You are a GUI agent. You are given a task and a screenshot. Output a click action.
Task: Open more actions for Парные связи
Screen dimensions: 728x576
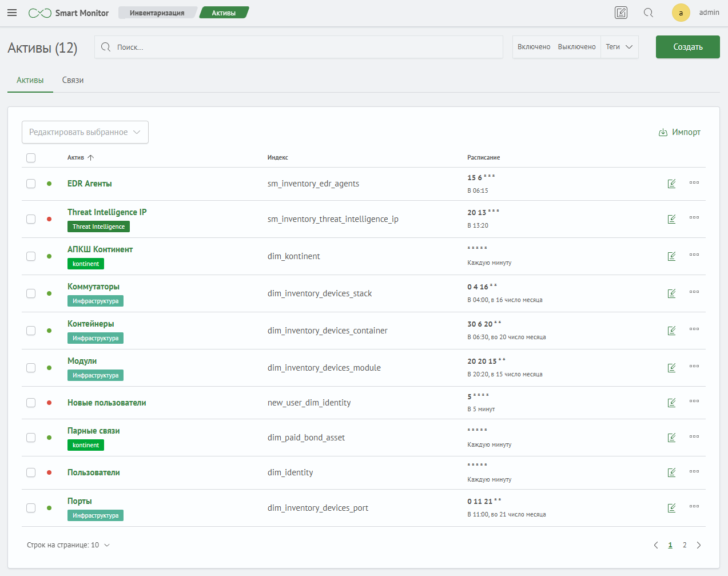click(x=694, y=436)
